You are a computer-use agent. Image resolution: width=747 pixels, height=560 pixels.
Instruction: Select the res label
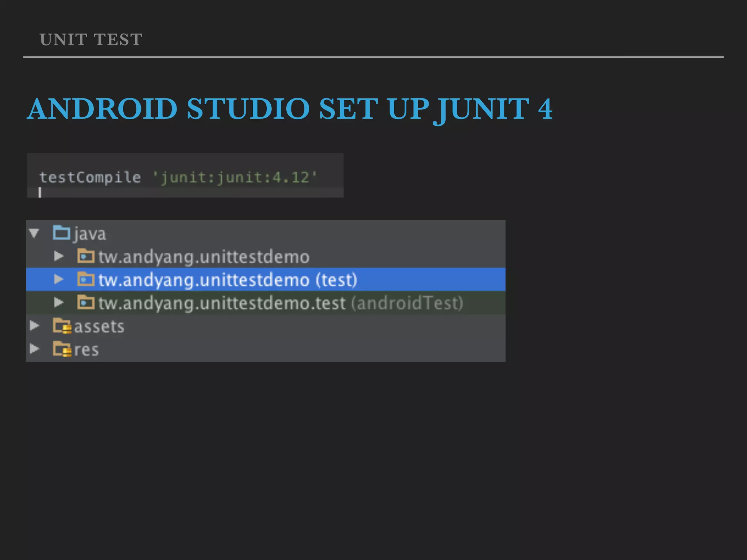tap(86, 350)
